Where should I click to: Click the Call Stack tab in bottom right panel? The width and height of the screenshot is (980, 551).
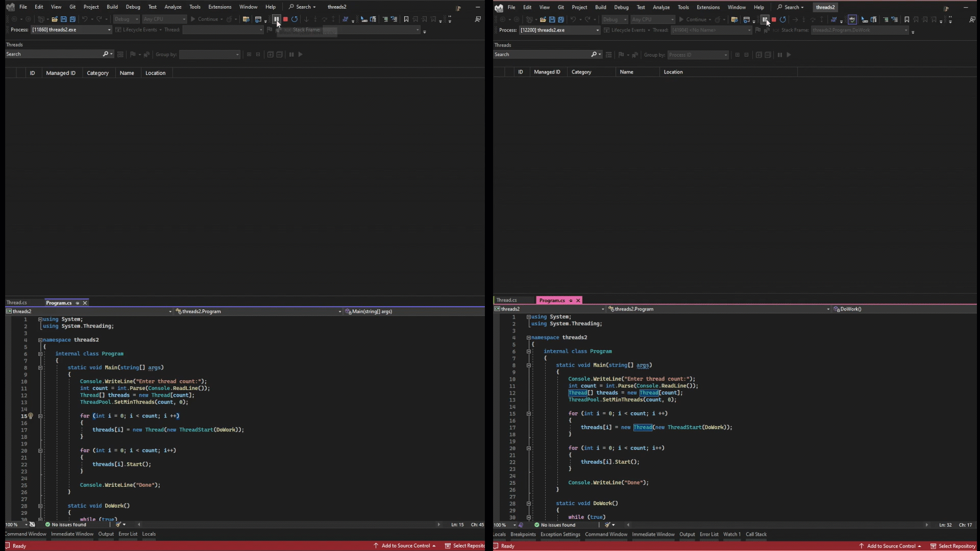click(755, 534)
